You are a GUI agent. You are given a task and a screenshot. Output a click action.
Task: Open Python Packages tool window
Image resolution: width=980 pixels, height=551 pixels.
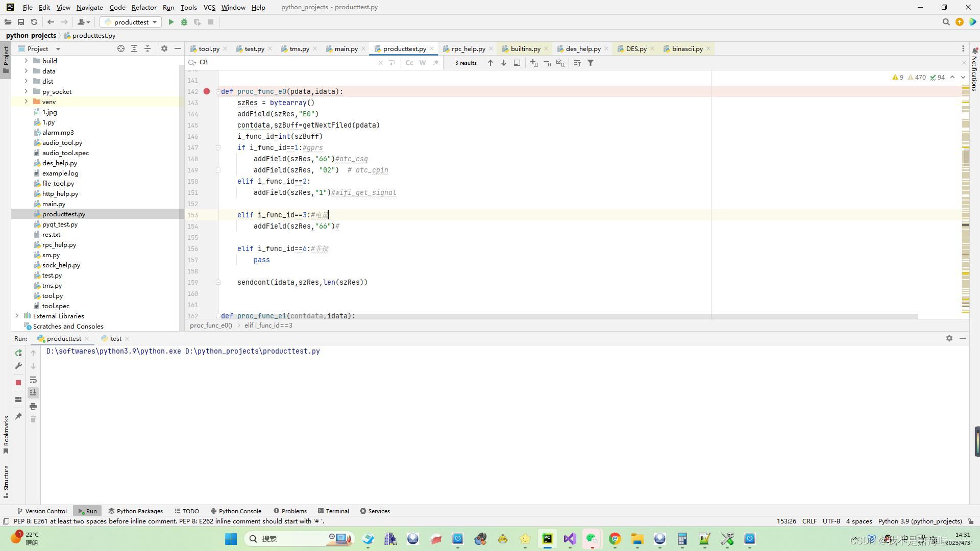click(x=136, y=511)
